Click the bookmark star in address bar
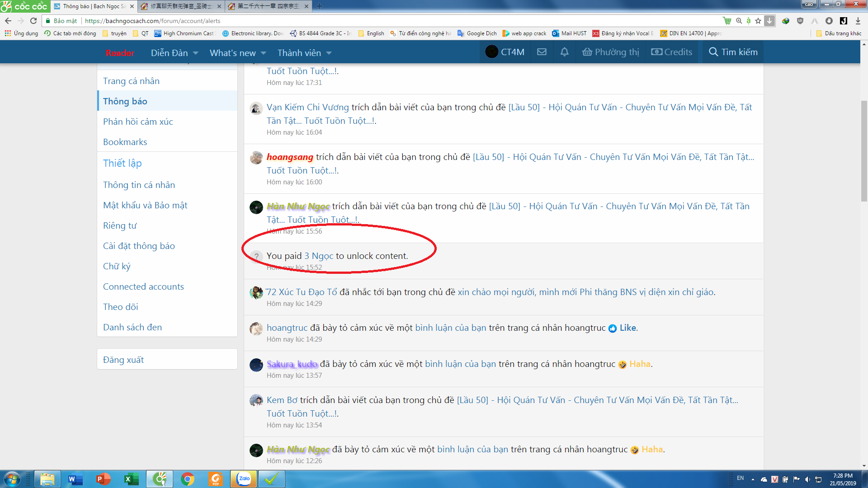 [x=758, y=21]
